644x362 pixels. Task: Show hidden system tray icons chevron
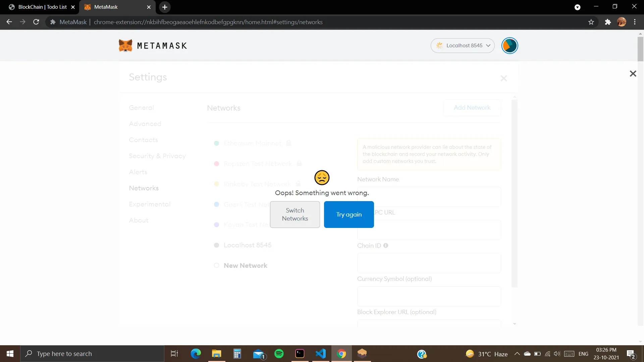point(517,354)
